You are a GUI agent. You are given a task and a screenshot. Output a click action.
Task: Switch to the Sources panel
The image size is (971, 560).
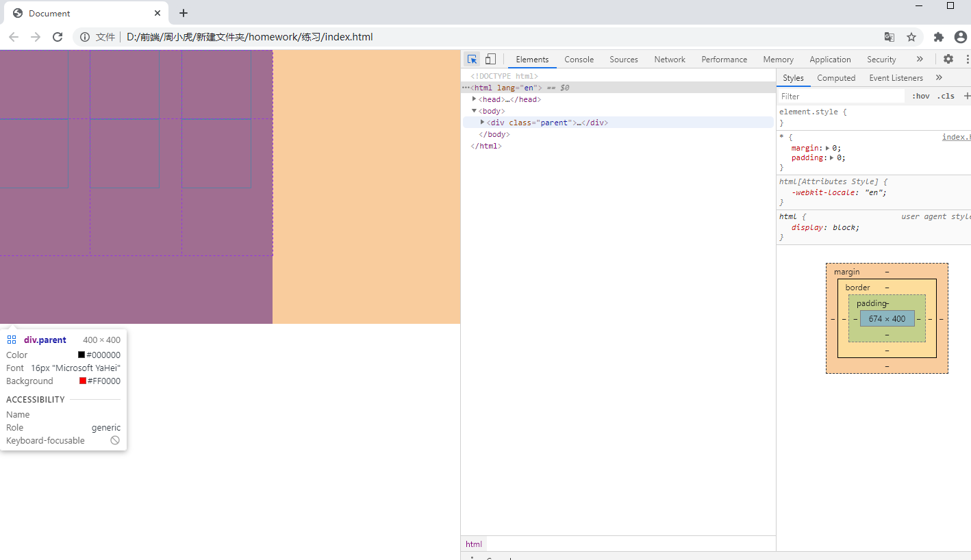pyautogui.click(x=624, y=60)
